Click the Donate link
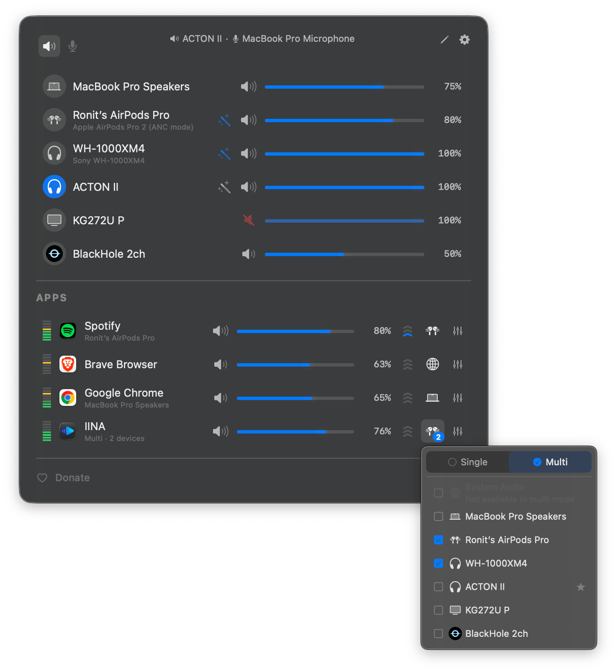The height and width of the screenshot is (672, 616). coord(72,478)
